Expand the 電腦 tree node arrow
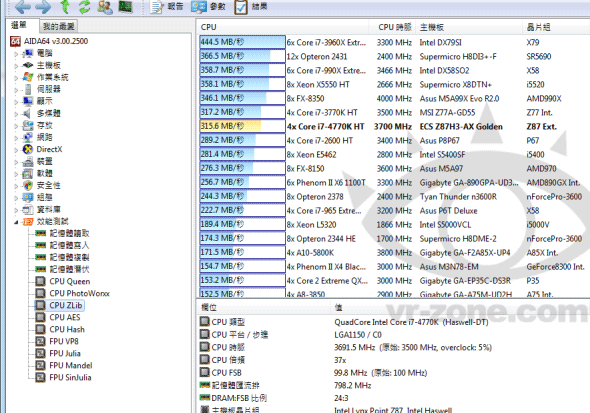This screenshot has height=413, width=590. point(16,54)
